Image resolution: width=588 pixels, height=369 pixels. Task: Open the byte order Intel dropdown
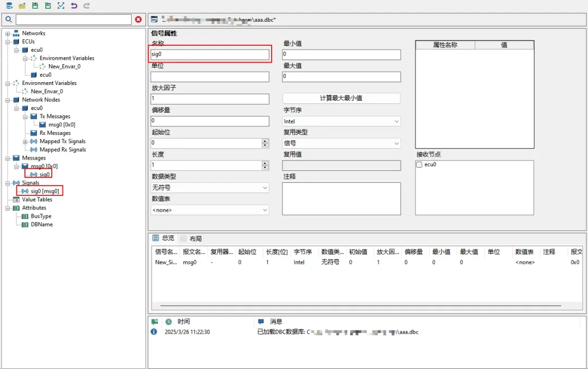341,121
